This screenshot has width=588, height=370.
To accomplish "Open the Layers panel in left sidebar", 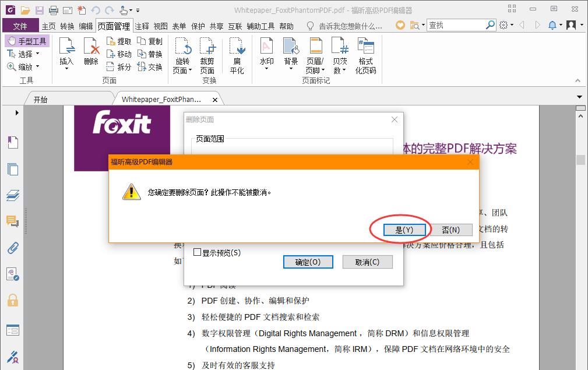I will 13,195.
